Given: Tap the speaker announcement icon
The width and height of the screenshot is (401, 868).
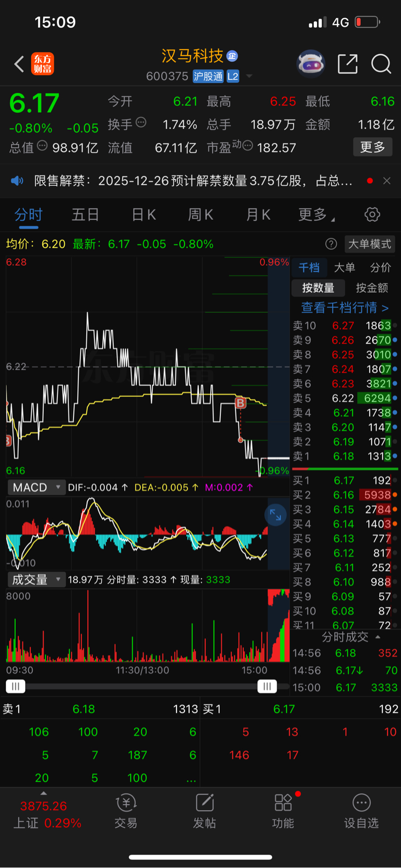Looking at the screenshot, I should click(17, 181).
